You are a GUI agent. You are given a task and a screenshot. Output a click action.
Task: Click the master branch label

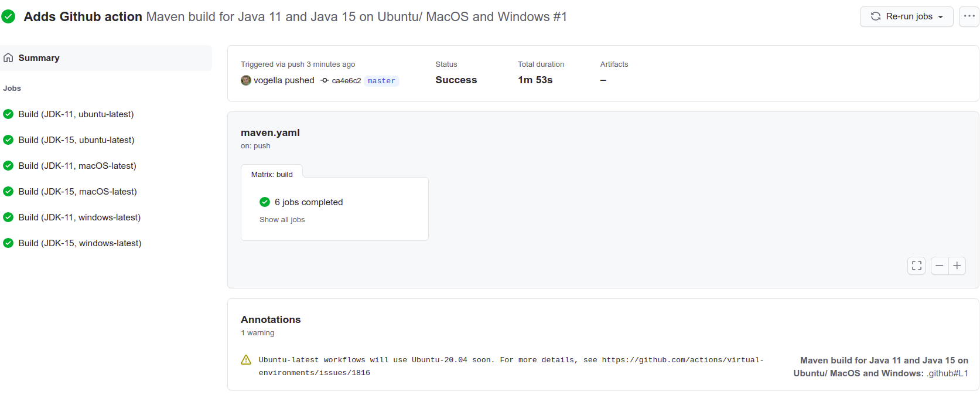coord(381,81)
